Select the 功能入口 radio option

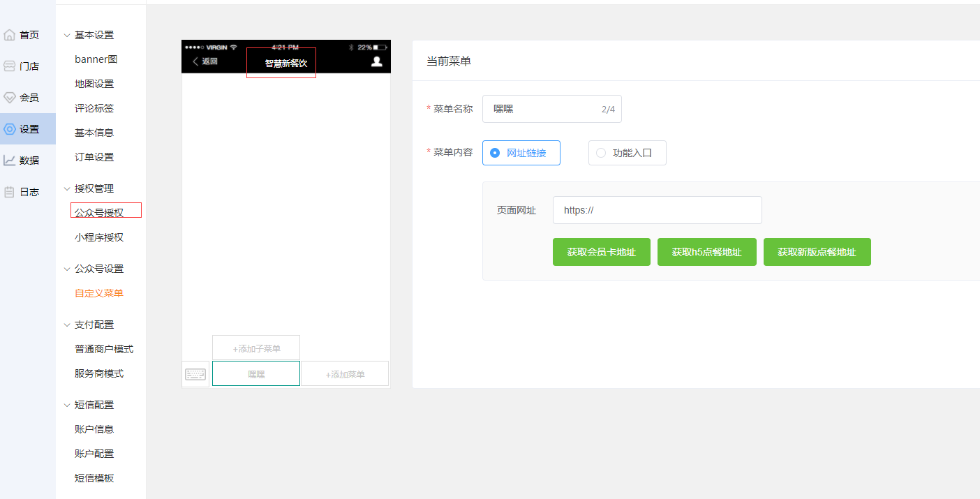pos(627,153)
